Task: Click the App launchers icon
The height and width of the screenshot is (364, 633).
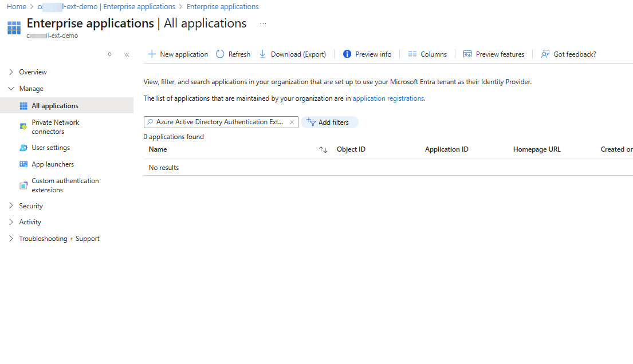Action: (23, 164)
